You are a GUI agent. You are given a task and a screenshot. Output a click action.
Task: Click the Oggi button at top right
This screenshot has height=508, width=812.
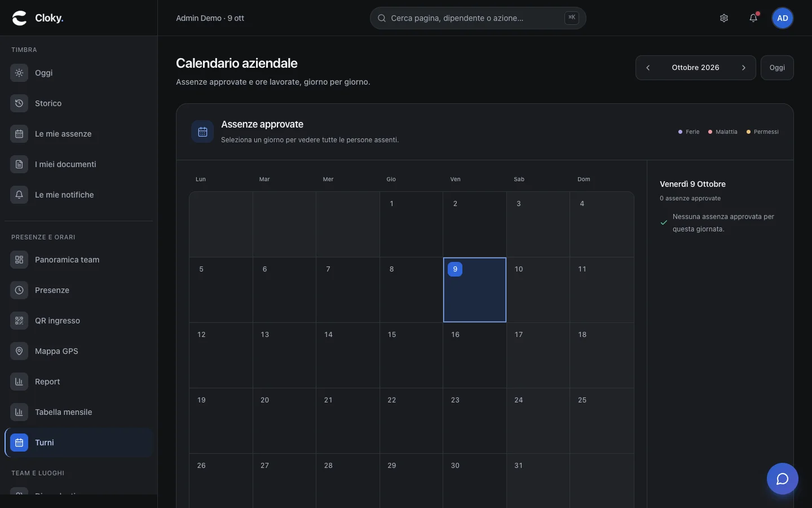(x=777, y=68)
